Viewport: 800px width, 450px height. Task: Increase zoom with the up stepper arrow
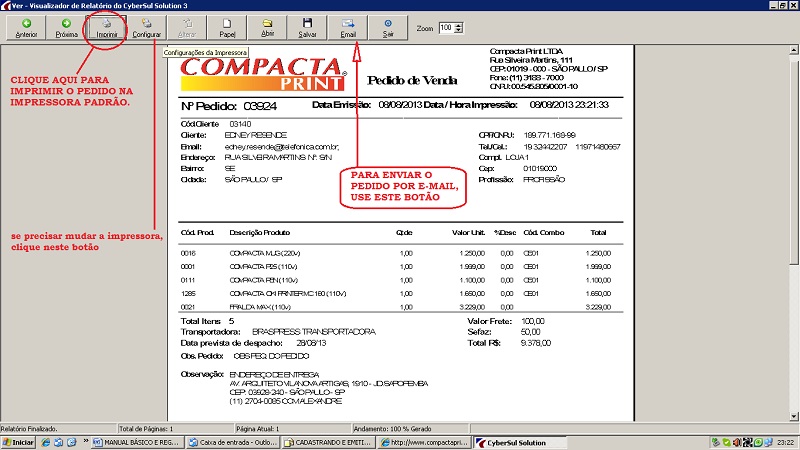[459, 26]
